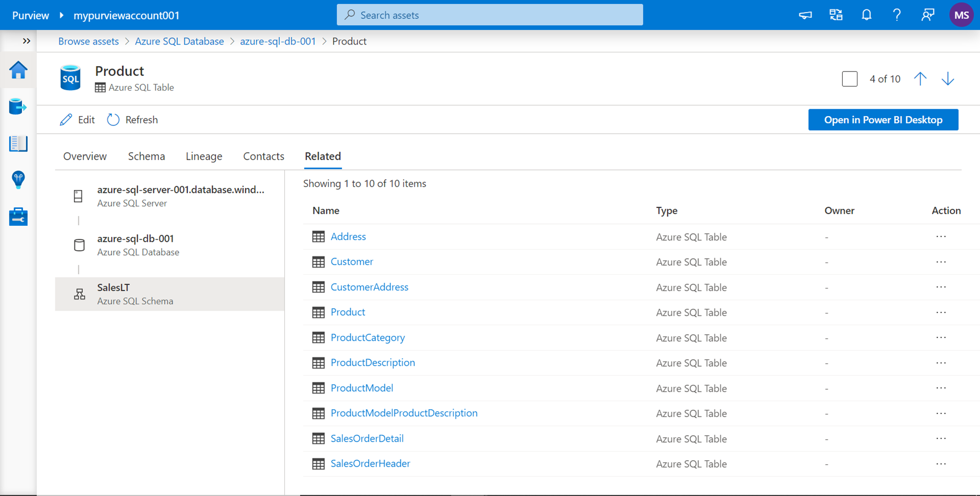Open the action menu for Address row
The height and width of the screenshot is (496, 980).
(941, 236)
